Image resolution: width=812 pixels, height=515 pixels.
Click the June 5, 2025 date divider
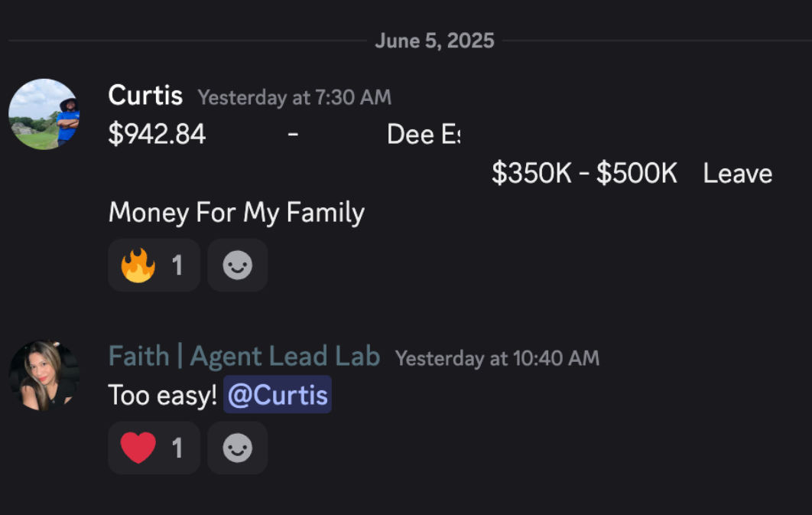434,41
